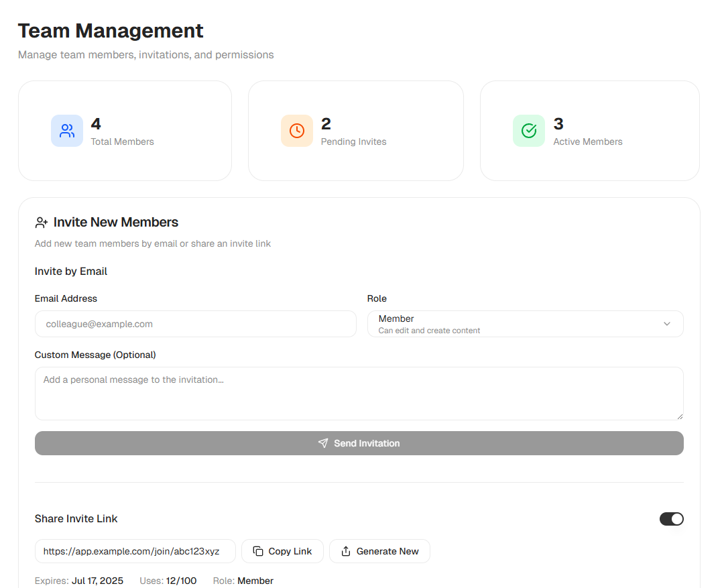Open the Role dropdown showing Member
The height and width of the screenshot is (588, 722).
tap(526, 324)
